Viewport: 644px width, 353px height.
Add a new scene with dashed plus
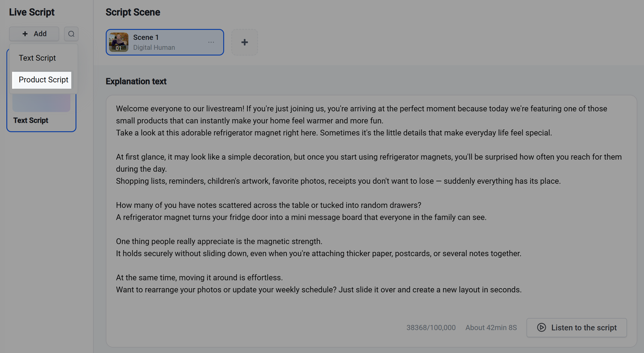point(245,42)
